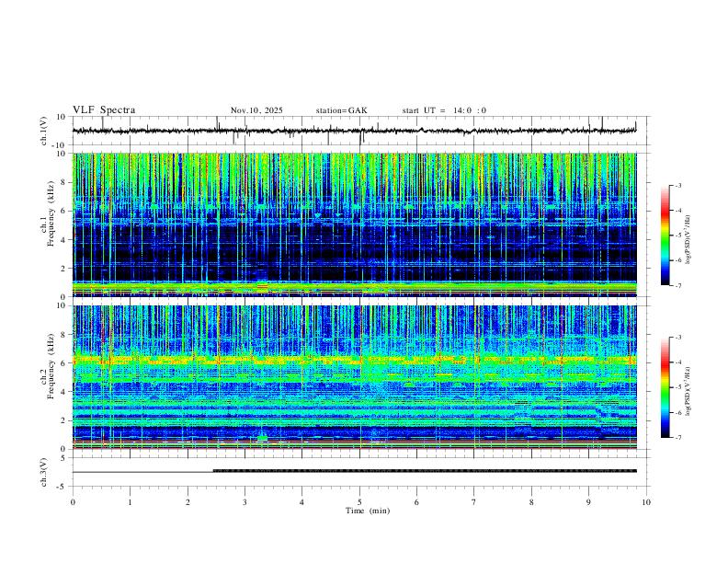Click the ch.1 spectrogram panel
Screen dimensions: 728x563
tap(354, 224)
